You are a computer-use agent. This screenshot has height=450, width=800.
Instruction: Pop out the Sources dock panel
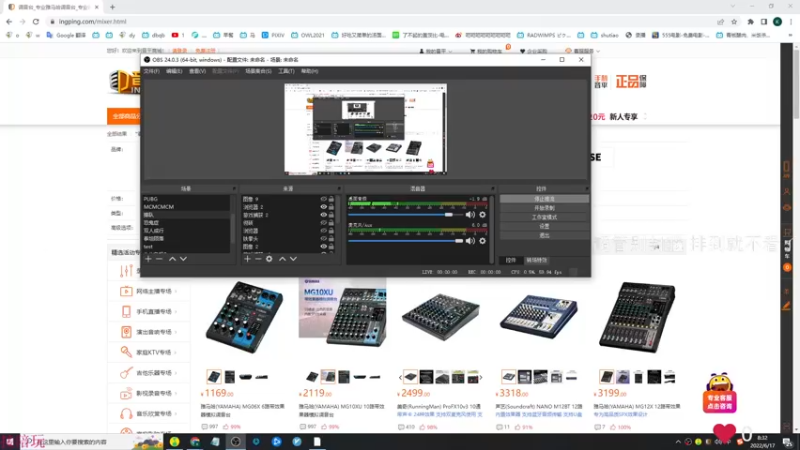339,189
